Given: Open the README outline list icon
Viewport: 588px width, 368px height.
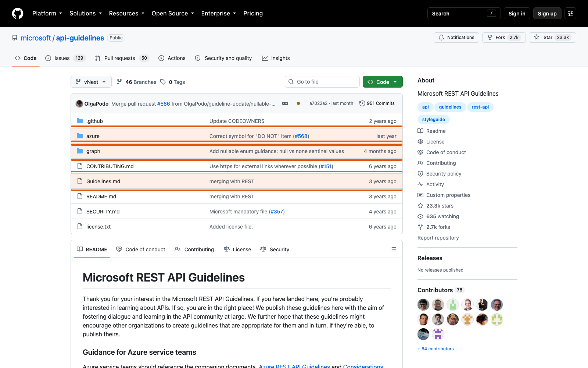Looking at the screenshot, I should 393,249.
